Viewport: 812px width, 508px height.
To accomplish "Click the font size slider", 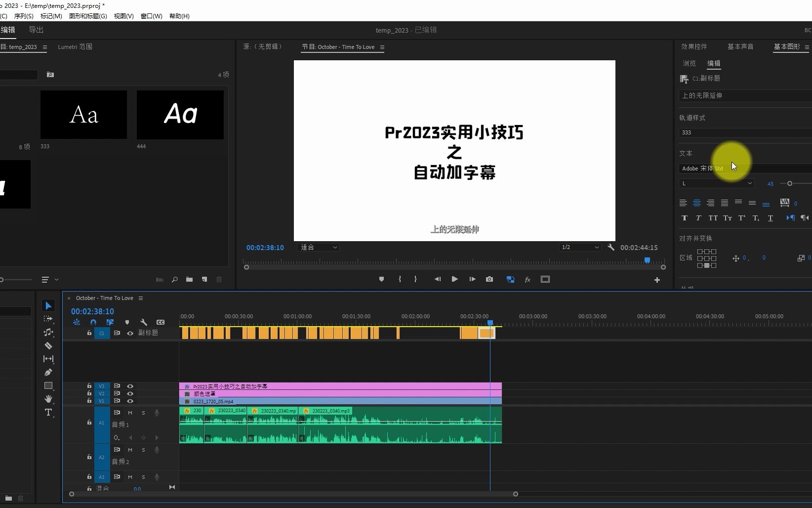I will [790, 183].
